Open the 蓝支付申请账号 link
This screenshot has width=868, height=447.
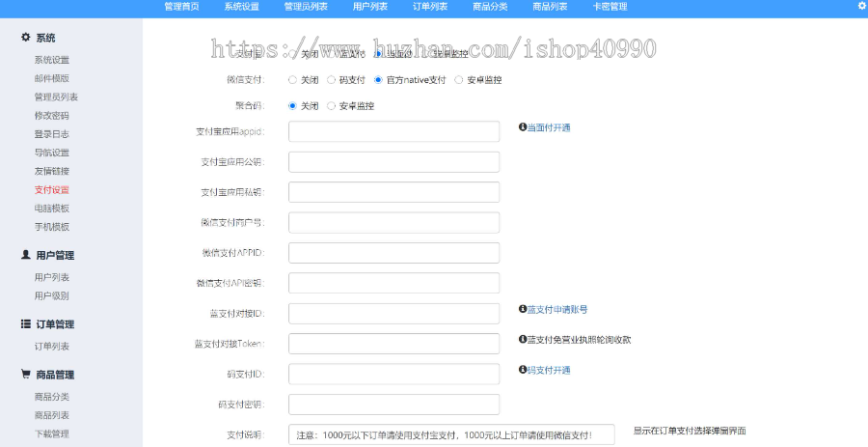point(557,310)
